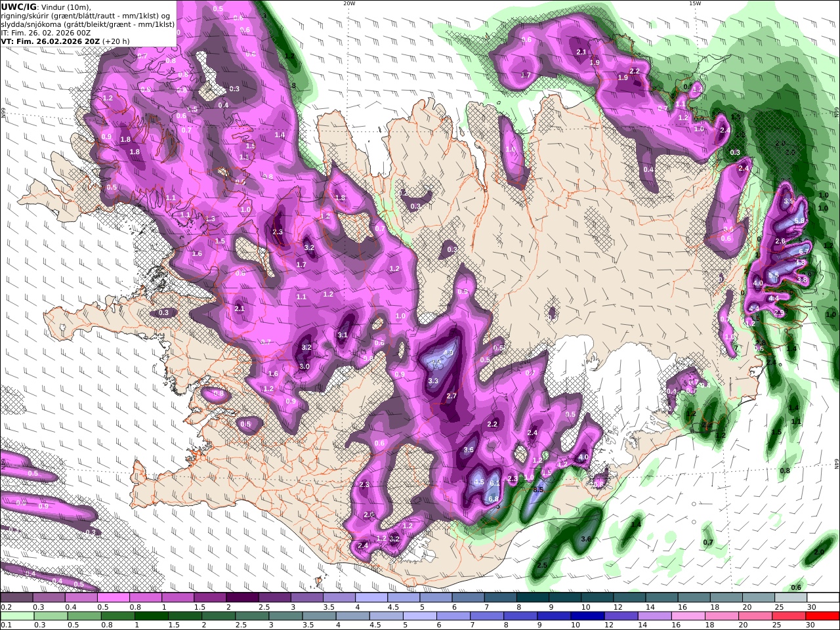
Task: Click the 3.0 value on the map
Action: tap(304, 366)
